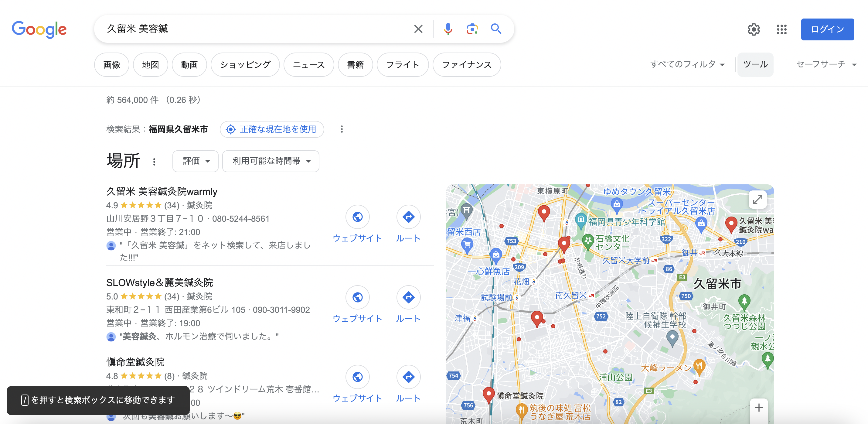The height and width of the screenshot is (424, 868).
Task: Get directions to SLOWstyle＆麗美鍼灸院 via route icon
Action: pos(408,298)
